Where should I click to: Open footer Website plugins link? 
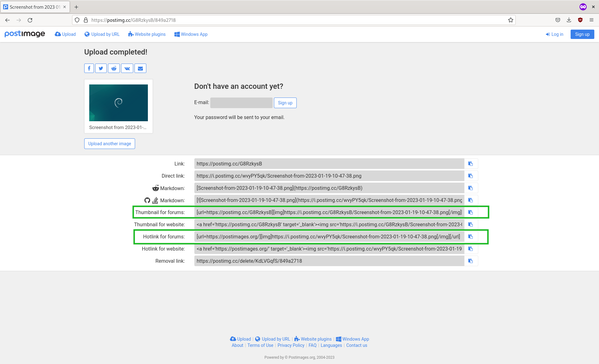[x=313, y=339]
